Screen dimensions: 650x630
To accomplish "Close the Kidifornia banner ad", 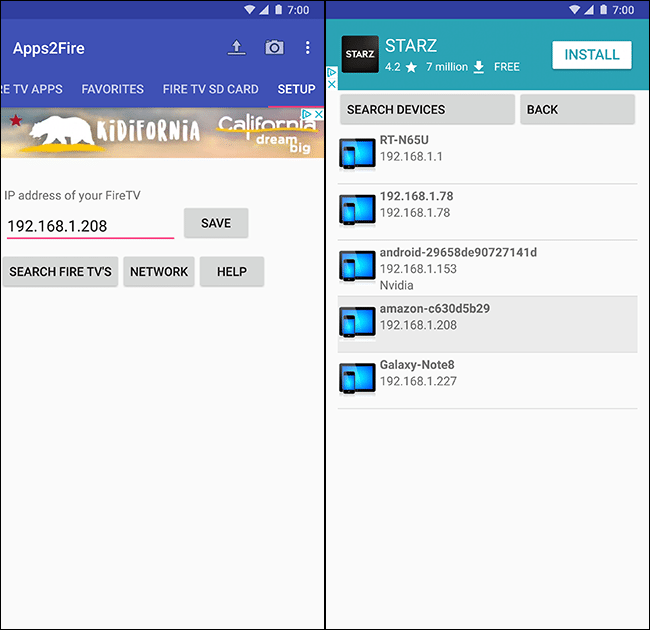I will 318,114.
